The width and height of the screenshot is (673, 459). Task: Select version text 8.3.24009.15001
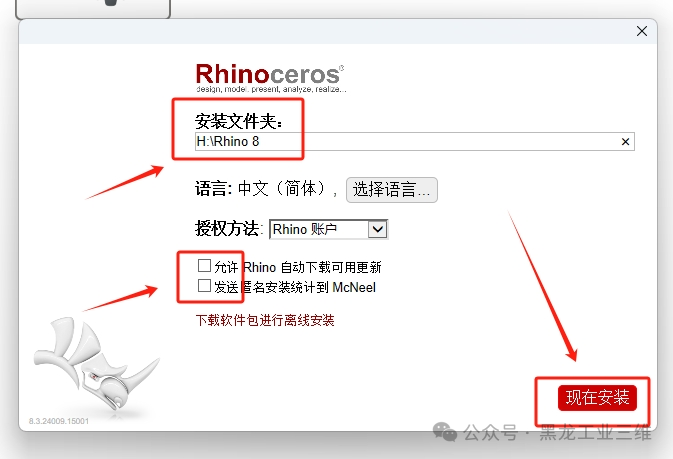click(x=59, y=421)
